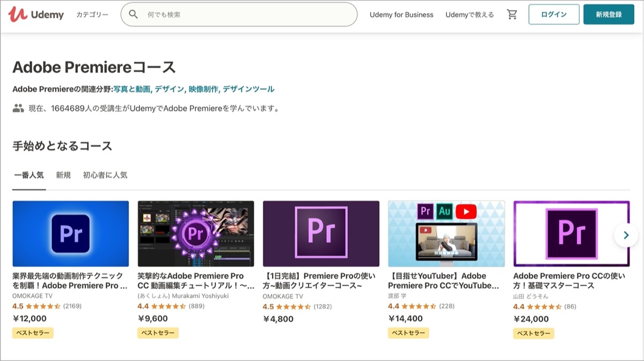644x361 pixels.
Task: Click the ベストセラー badge under ¥9,600
Action: pos(158,333)
